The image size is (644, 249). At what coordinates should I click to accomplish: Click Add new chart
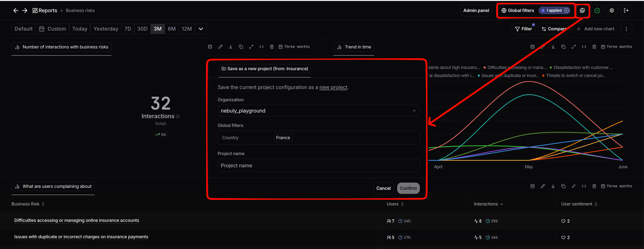pos(595,29)
